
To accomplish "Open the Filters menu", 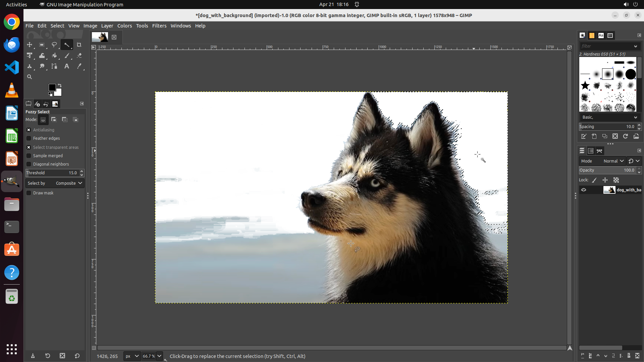I will 159,26.
